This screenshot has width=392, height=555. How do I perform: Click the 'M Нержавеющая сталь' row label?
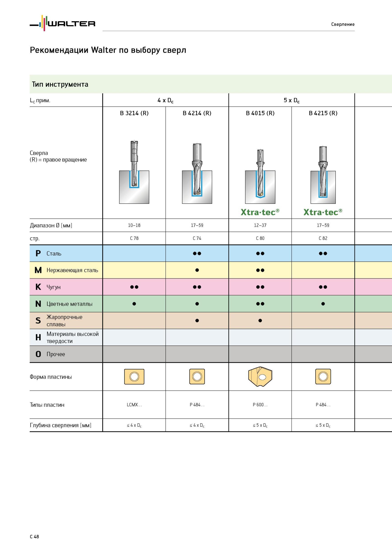coord(66,270)
